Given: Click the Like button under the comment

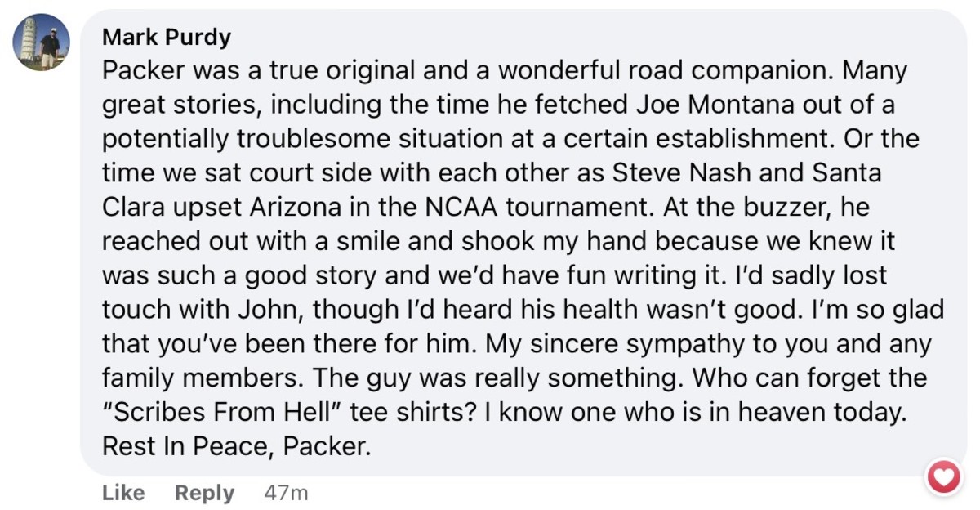Looking at the screenshot, I should (x=122, y=492).
